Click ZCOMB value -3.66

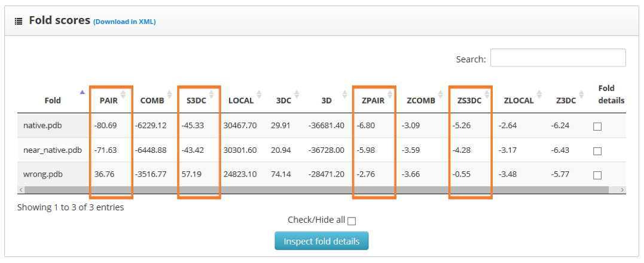click(x=411, y=174)
